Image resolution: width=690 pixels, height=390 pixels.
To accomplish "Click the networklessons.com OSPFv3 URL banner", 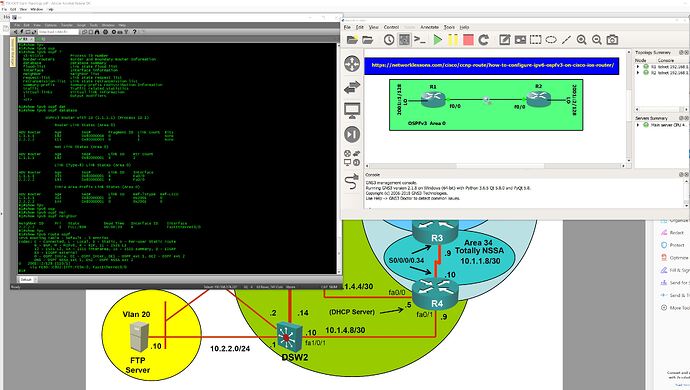I will 492,65.
